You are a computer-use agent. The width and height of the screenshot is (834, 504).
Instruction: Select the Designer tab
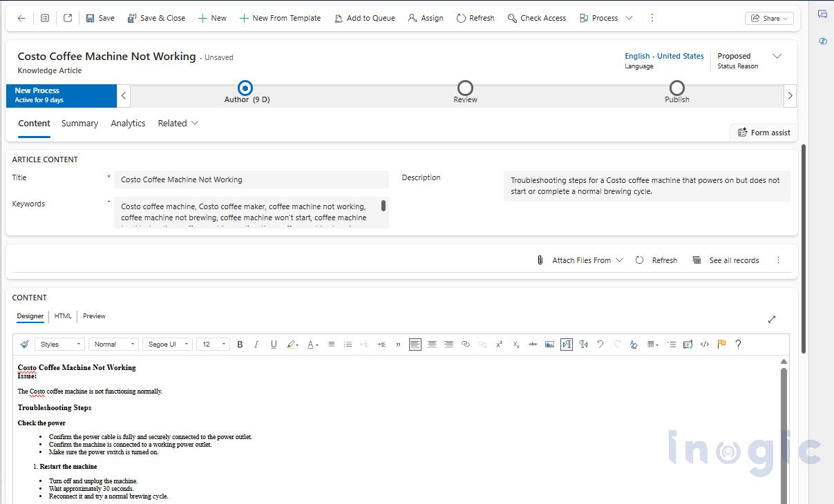[30, 316]
